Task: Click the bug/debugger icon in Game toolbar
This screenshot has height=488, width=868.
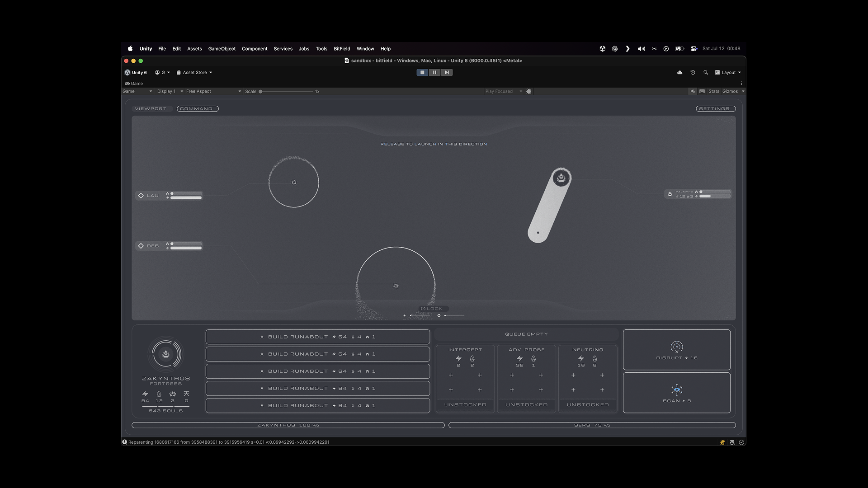Action: pos(529,91)
